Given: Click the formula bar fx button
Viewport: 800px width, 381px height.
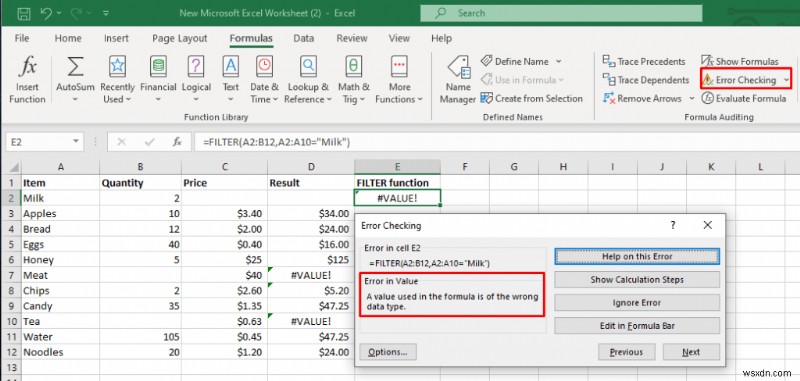Looking at the screenshot, I should point(177,142).
